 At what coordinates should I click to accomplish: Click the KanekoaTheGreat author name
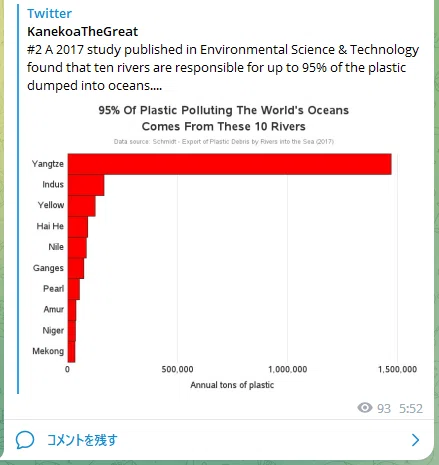[82, 32]
